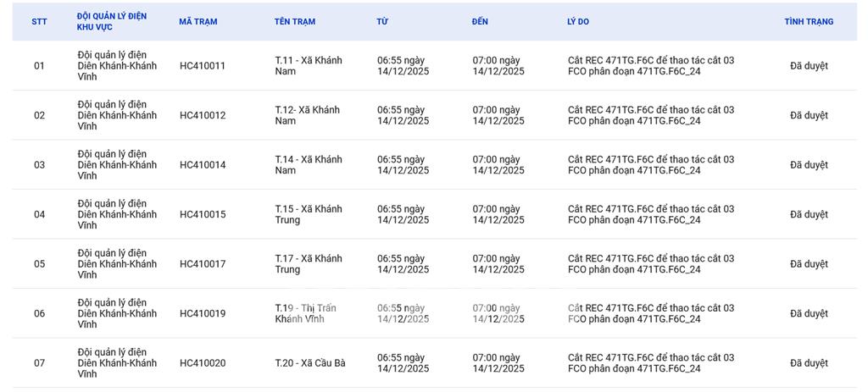This screenshot has width=868, height=392.
Task: Select row number 05 in the STT column
Action: pos(39,264)
